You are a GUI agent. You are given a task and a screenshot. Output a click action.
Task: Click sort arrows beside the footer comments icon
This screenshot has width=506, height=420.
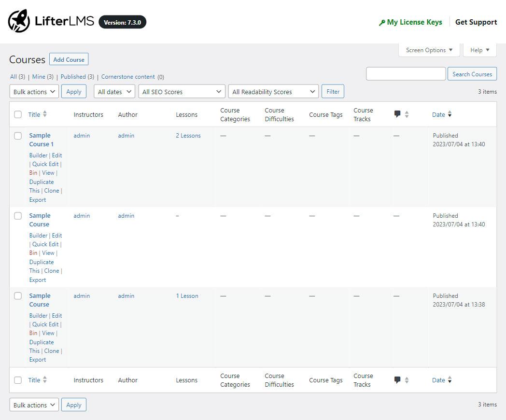pos(407,380)
